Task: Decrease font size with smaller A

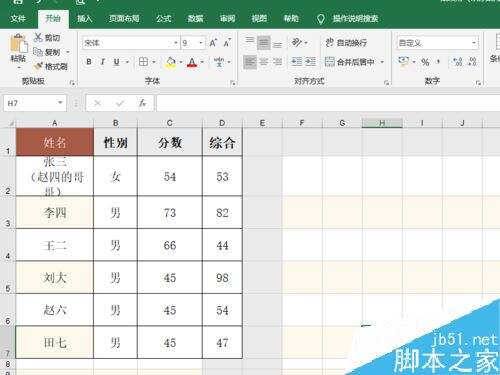Action: pyautogui.click(x=227, y=43)
